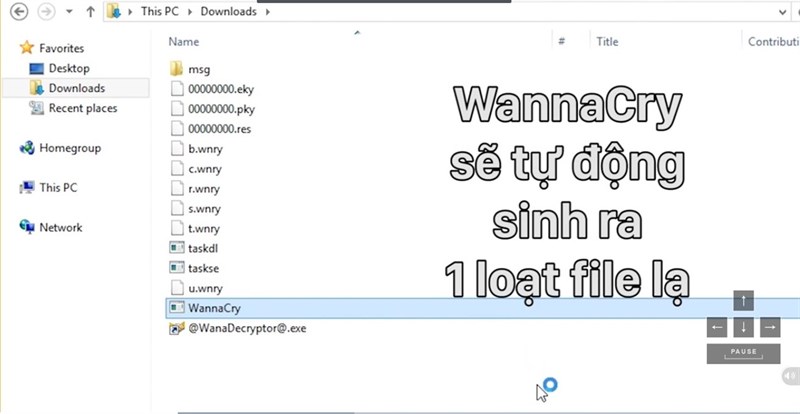The width and height of the screenshot is (800, 414).
Task: Click the right arrow overlay button
Action: (x=770, y=327)
